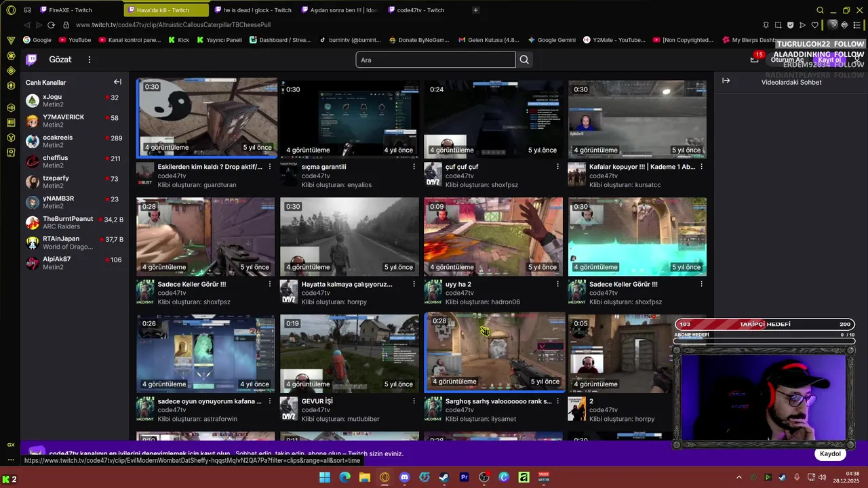
Task: Open the Twitch game icon beside 'uyy ha 2'
Action: coord(433,292)
